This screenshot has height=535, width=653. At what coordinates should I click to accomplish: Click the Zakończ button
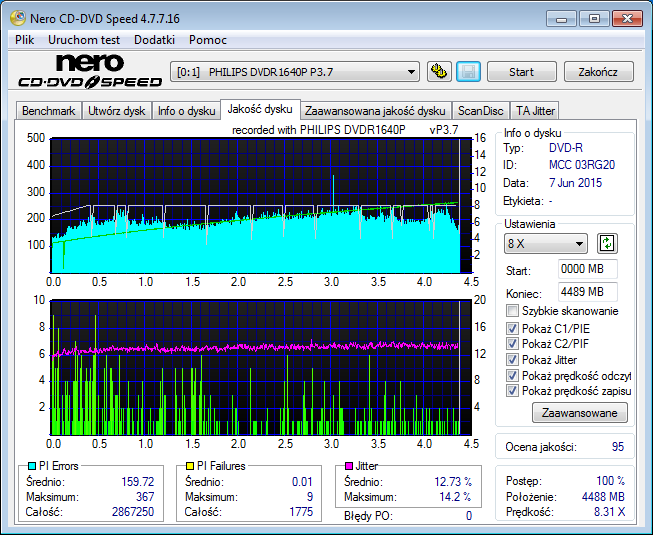tap(598, 72)
